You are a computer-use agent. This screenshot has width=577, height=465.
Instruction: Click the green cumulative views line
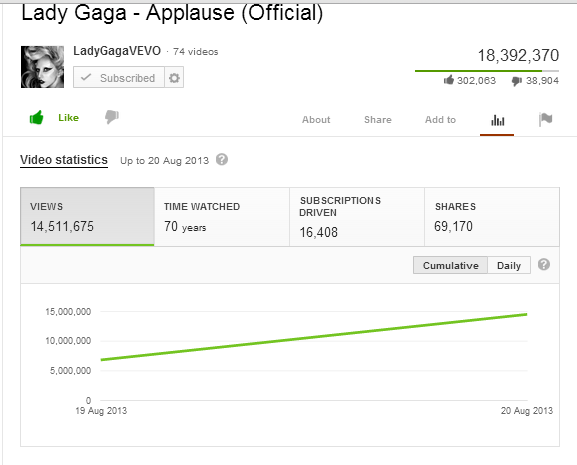point(314,337)
